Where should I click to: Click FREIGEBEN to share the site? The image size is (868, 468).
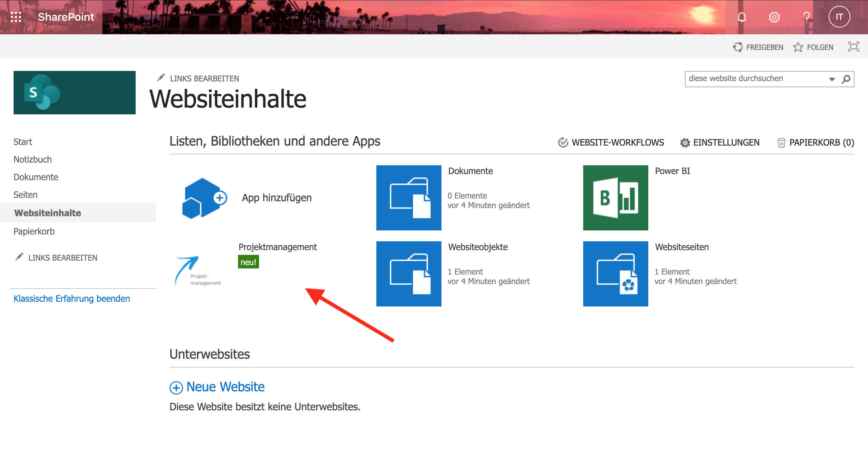click(x=758, y=47)
